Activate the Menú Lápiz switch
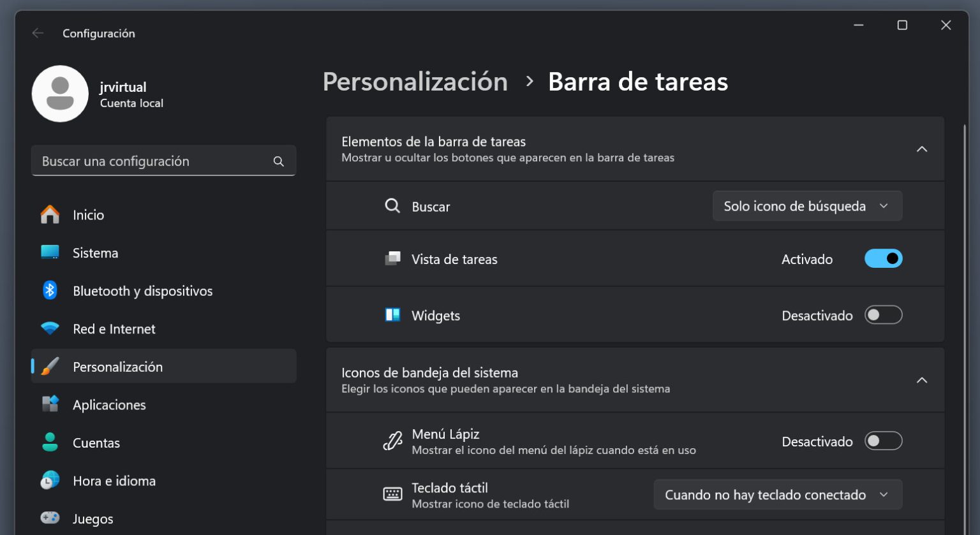The image size is (980, 535). pyautogui.click(x=884, y=441)
